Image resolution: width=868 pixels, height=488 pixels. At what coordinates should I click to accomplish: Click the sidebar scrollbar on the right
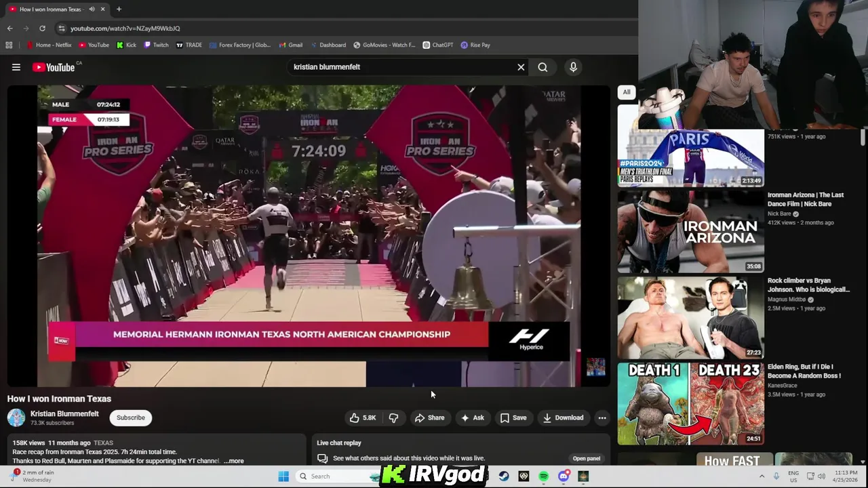pyautogui.click(x=863, y=137)
